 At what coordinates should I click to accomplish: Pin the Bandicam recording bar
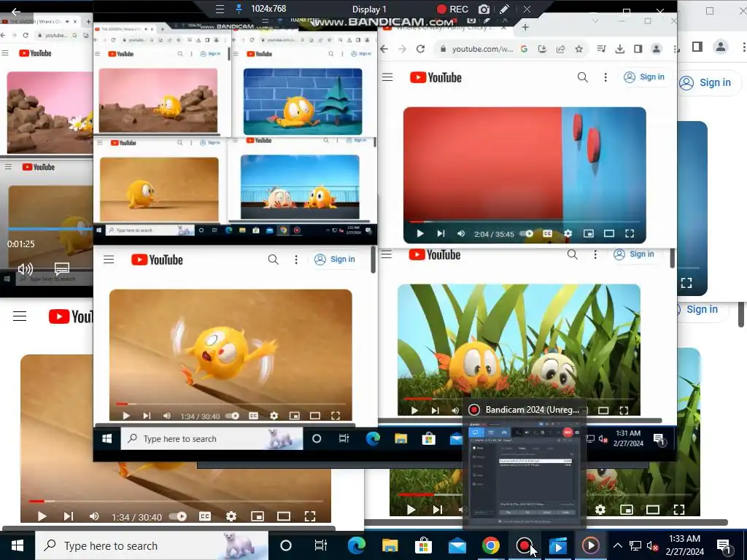[x=239, y=9]
